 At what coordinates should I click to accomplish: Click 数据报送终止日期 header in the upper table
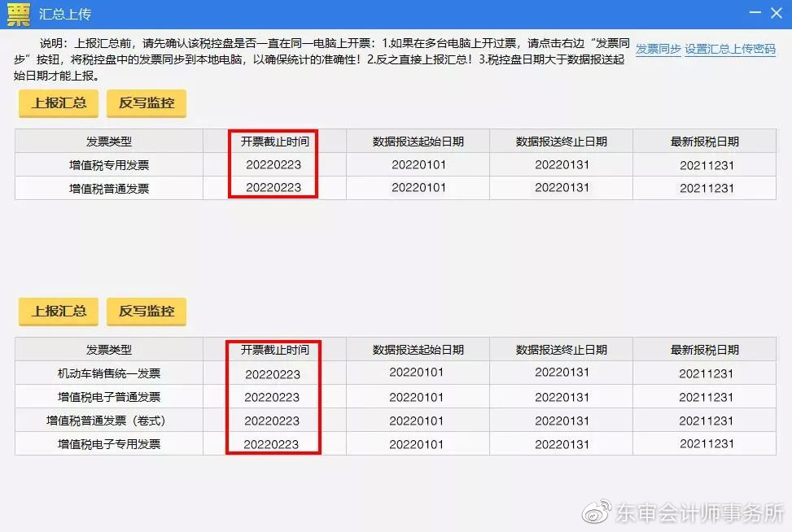tap(561, 142)
